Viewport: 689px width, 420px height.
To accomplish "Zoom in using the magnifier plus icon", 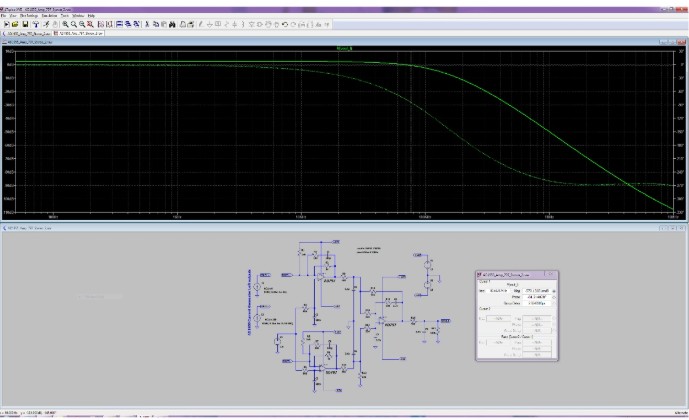I will click(65, 24).
